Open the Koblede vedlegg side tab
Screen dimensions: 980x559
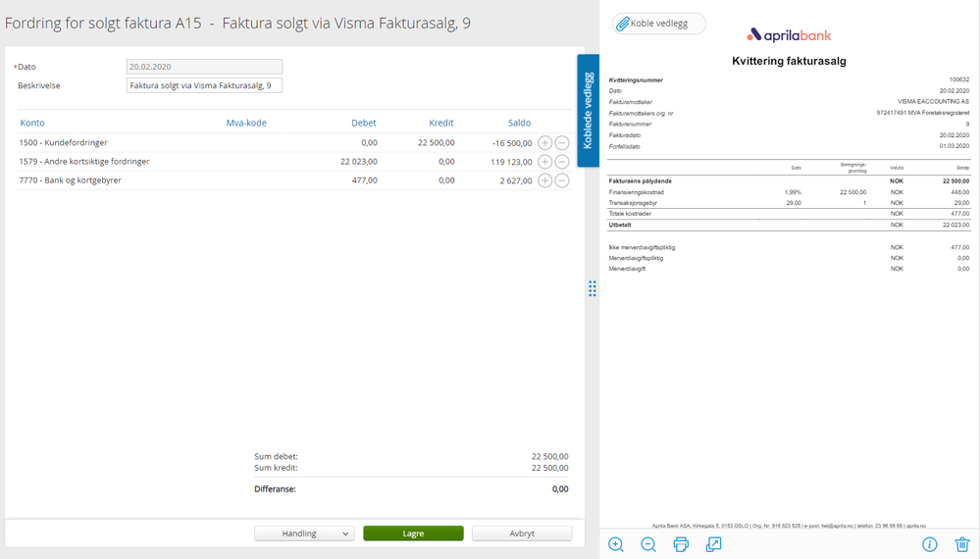click(x=588, y=111)
